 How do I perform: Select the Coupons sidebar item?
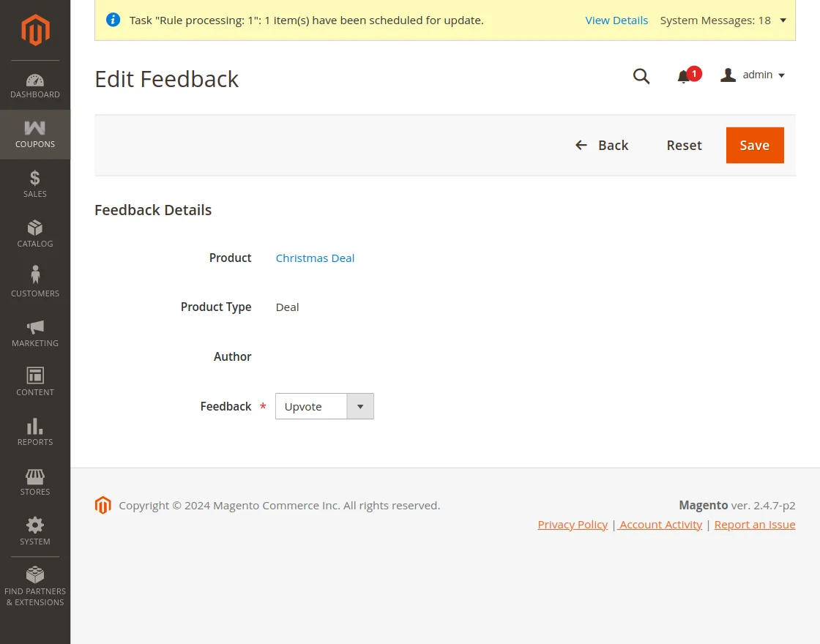tap(35, 134)
